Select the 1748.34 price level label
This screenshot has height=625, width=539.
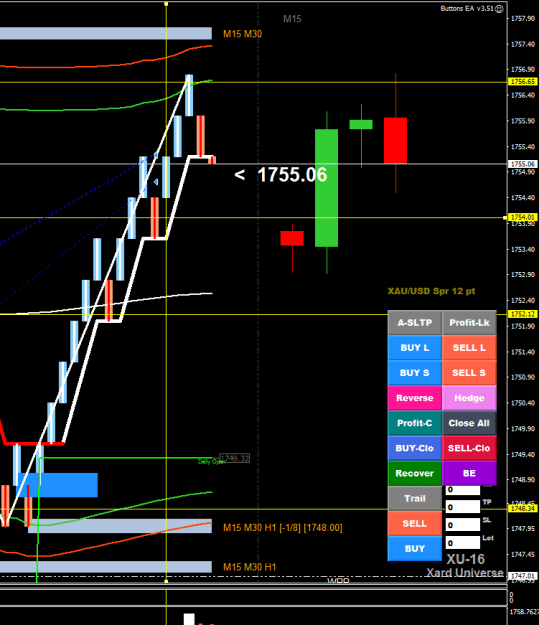coord(523,509)
